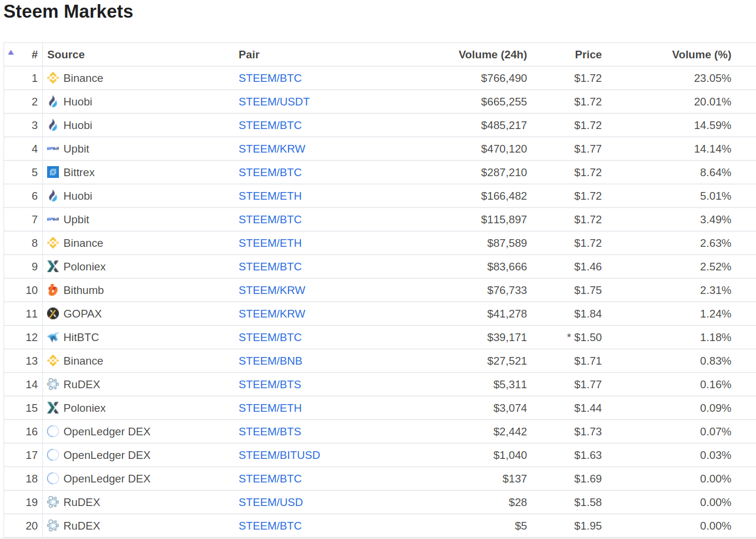This screenshot has height=539, width=756.
Task: Open Binance STEEM/BTC pair link
Action: tap(270, 78)
